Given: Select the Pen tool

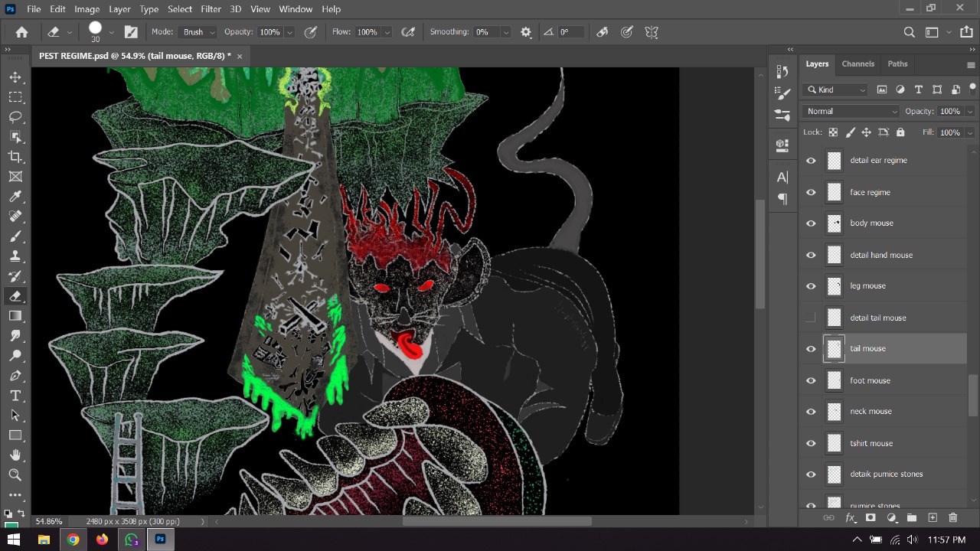Looking at the screenshot, I should 15,376.
